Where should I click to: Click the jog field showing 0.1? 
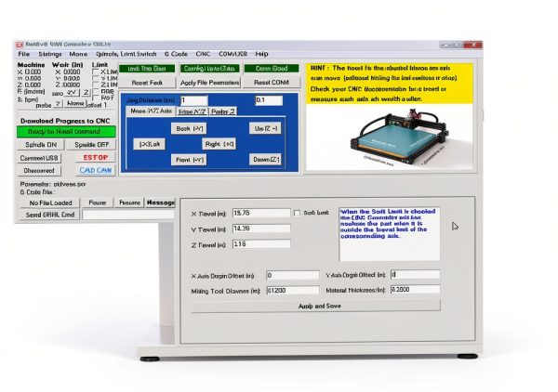pos(269,100)
